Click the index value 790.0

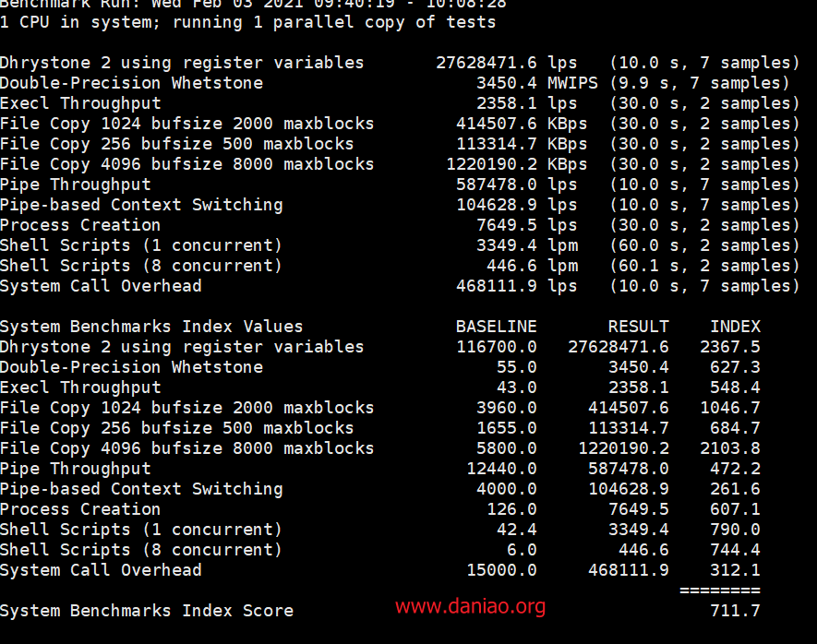(735, 530)
